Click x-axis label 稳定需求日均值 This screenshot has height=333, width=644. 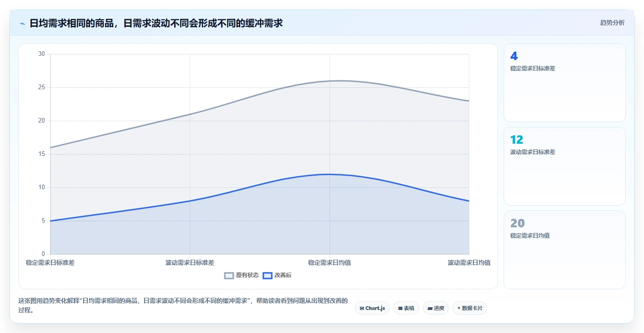click(x=330, y=263)
